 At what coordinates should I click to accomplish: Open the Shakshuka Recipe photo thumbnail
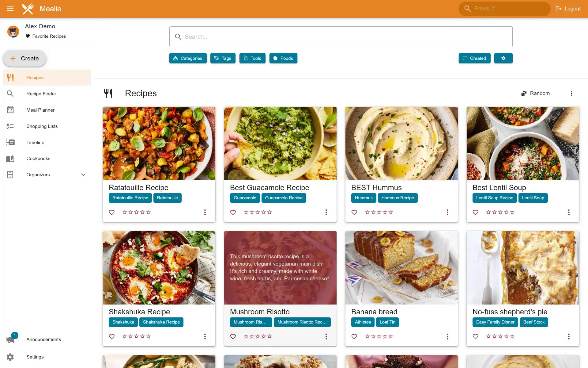pyautogui.click(x=159, y=268)
